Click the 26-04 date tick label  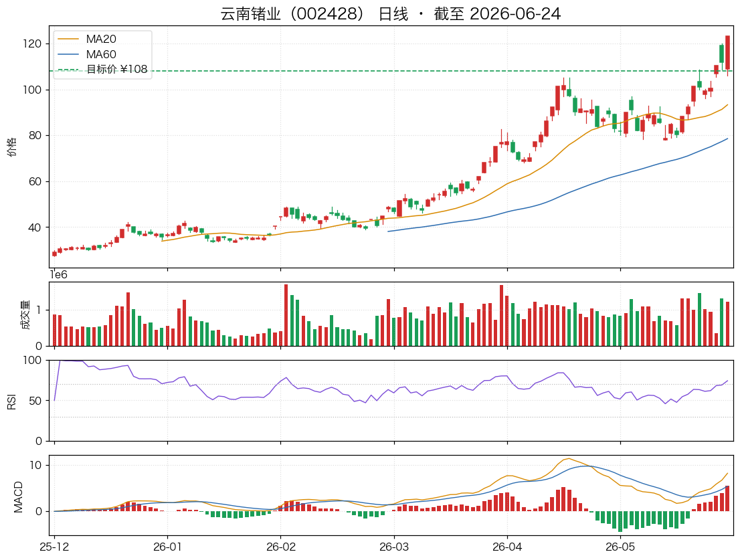[507, 547]
